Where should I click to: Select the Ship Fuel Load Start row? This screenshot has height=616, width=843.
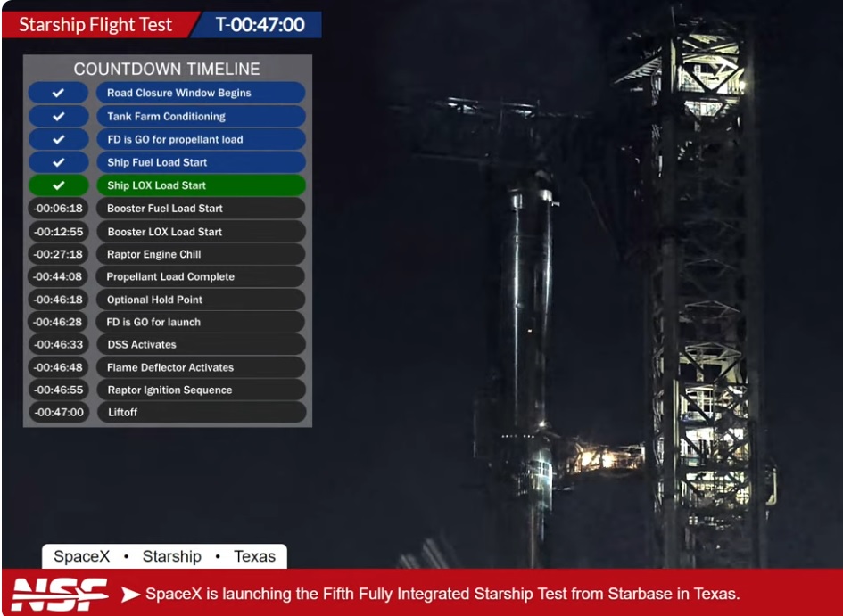click(x=201, y=162)
